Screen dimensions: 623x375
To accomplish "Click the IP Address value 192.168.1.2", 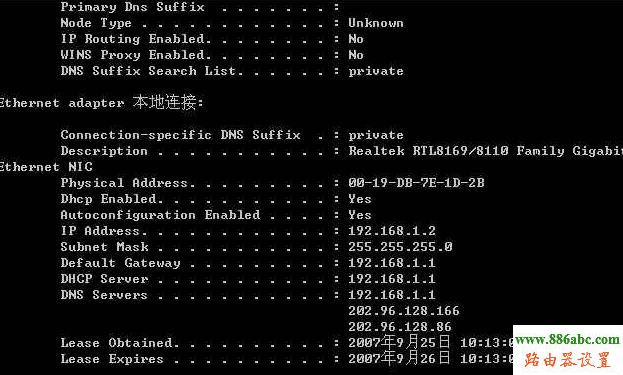I will coord(392,231).
